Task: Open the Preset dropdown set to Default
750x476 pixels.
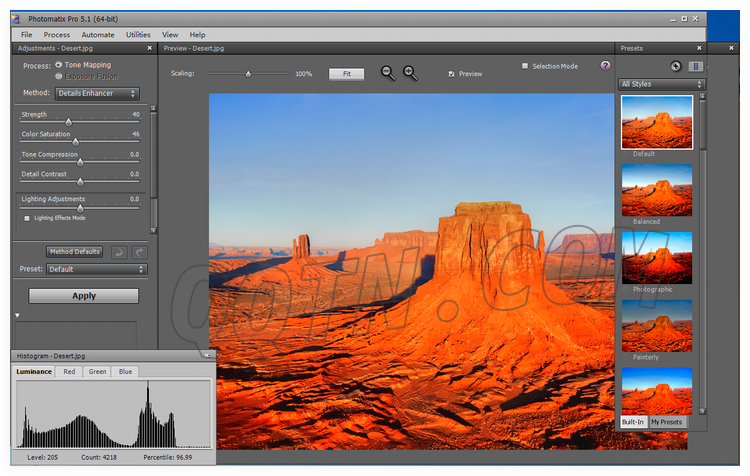Action: coord(97,269)
